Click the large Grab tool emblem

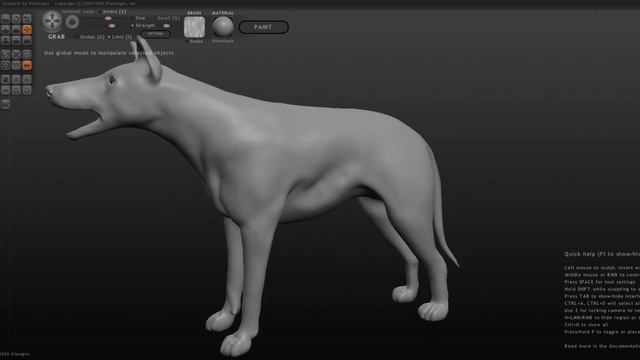coord(52,21)
